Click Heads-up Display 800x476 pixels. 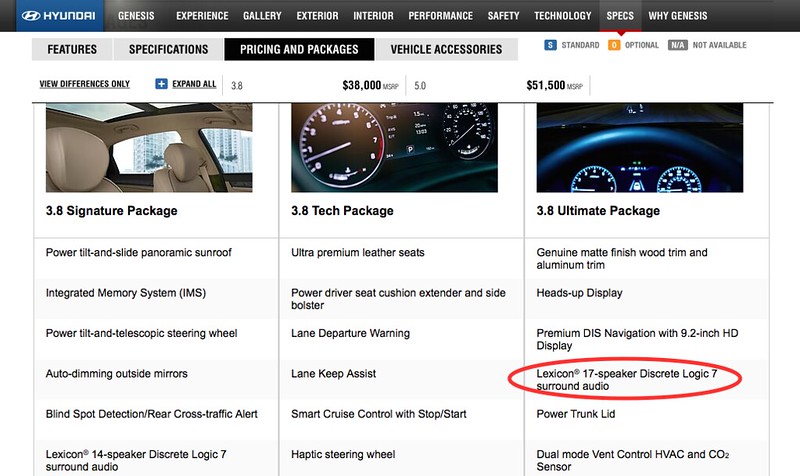click(580, 293)
